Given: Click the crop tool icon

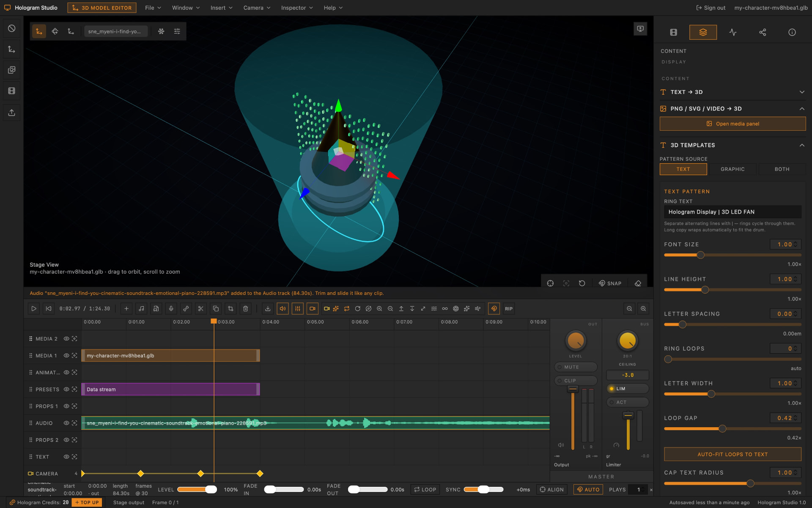Looking at the screenshot, I should 230,309.
